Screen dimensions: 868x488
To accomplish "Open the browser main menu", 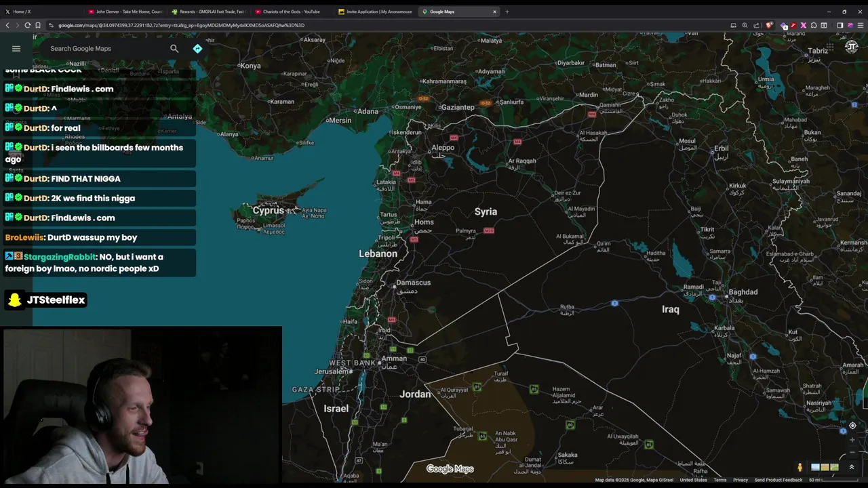I will 860,25.
